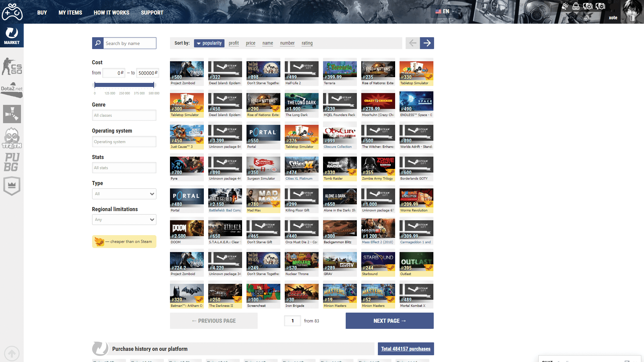Screen dimensions: 644x362
Task: Select the SUPPORT menu item
Action: pos(152,13)
